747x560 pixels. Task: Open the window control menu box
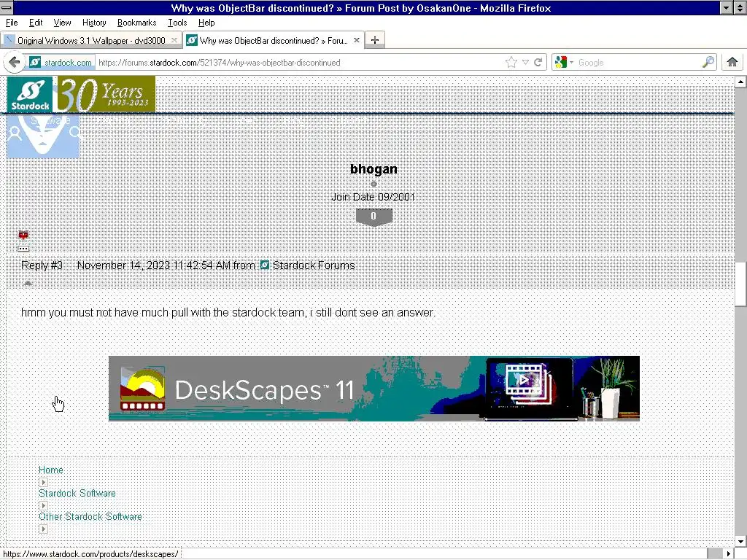tap(7, 7)
